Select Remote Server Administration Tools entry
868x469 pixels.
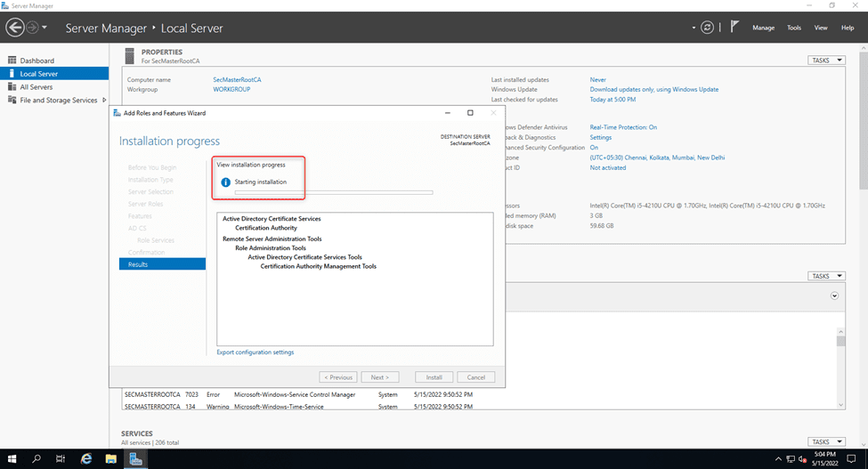(272, 239)
